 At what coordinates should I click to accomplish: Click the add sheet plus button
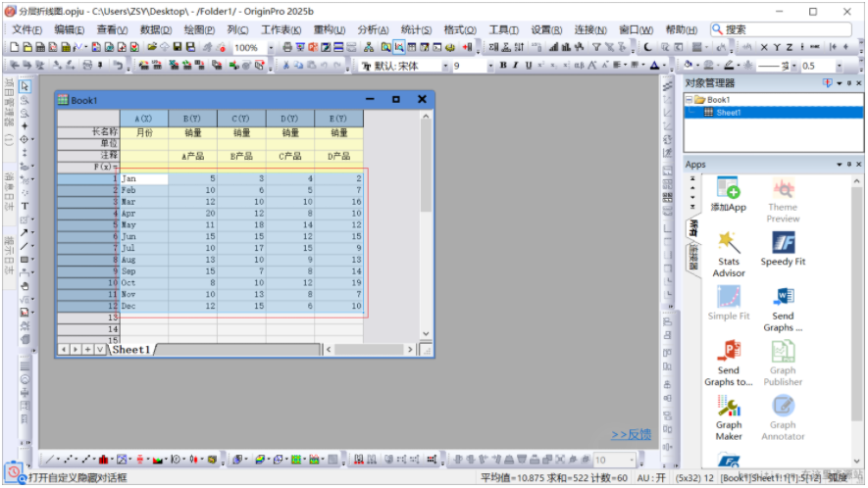tap(87, 349)
